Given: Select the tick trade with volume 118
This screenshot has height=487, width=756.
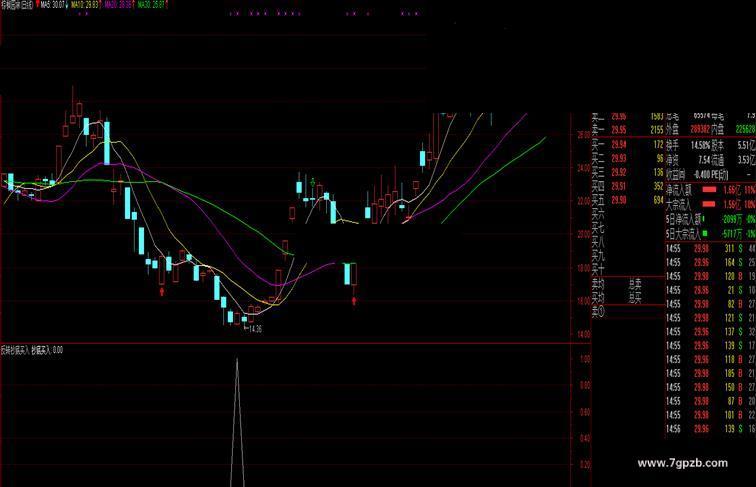Looking at the screenshot, I should click(x=711, y=359).
